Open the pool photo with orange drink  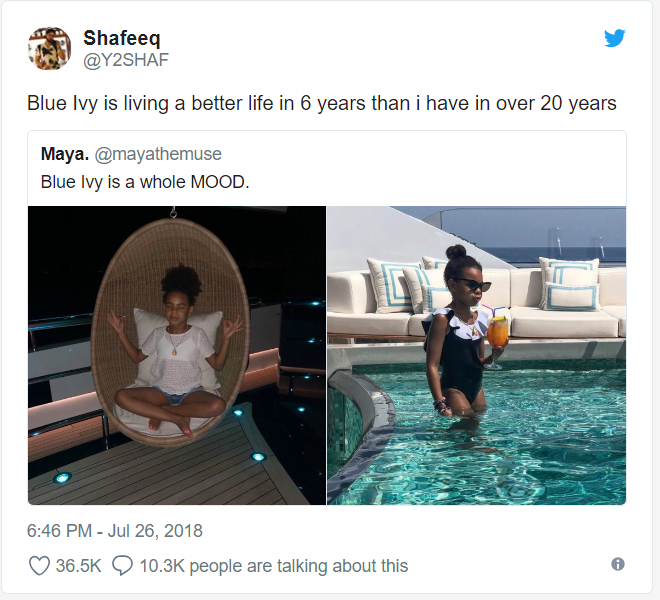tap(476, 355)
